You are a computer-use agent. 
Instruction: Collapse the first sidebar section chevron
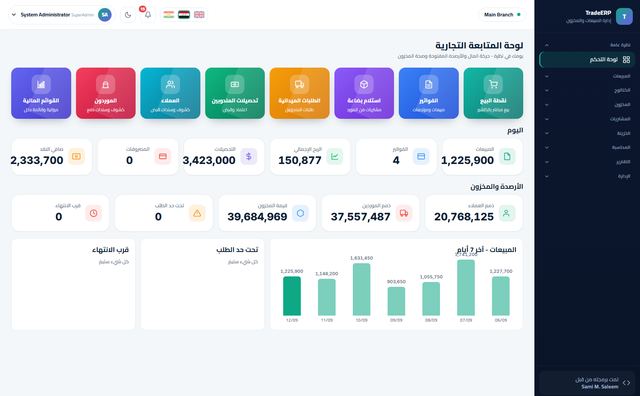coord(547,45)
